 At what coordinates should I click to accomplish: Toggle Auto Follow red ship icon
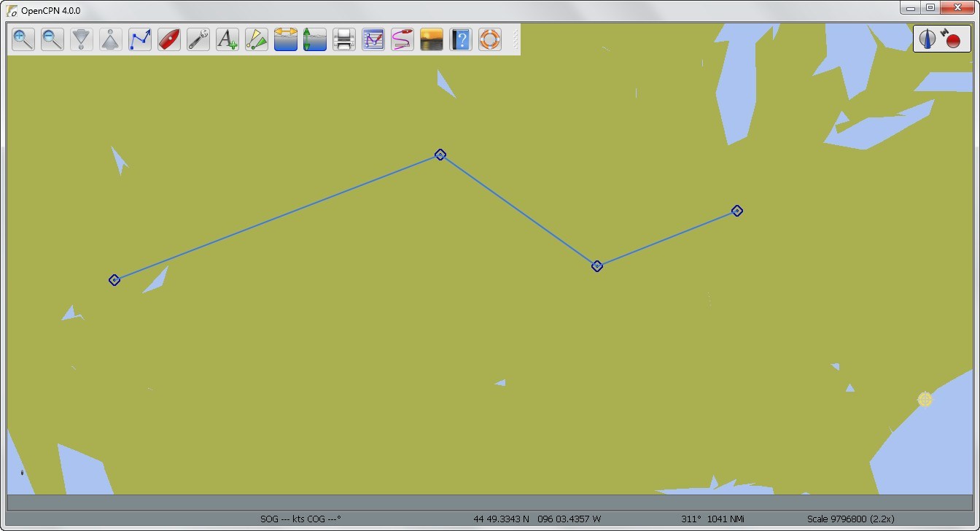tap(169, 39)
